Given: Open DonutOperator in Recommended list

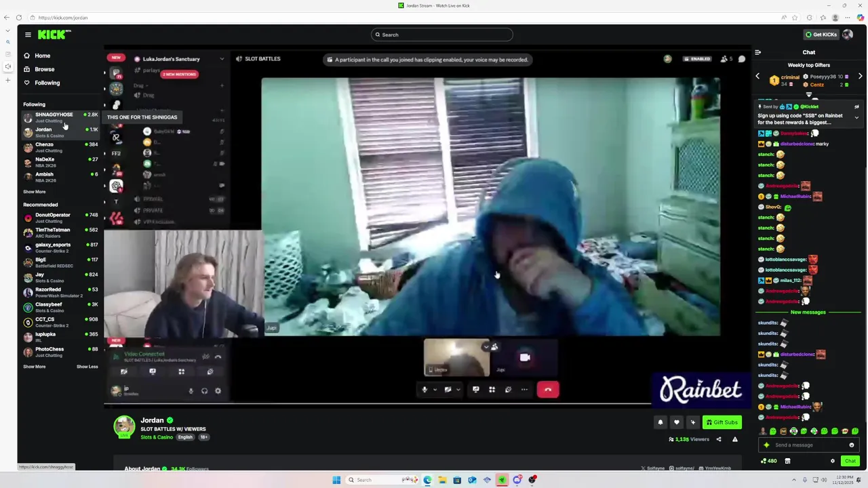Looking at the screenshot, I should tap(61, 218).
